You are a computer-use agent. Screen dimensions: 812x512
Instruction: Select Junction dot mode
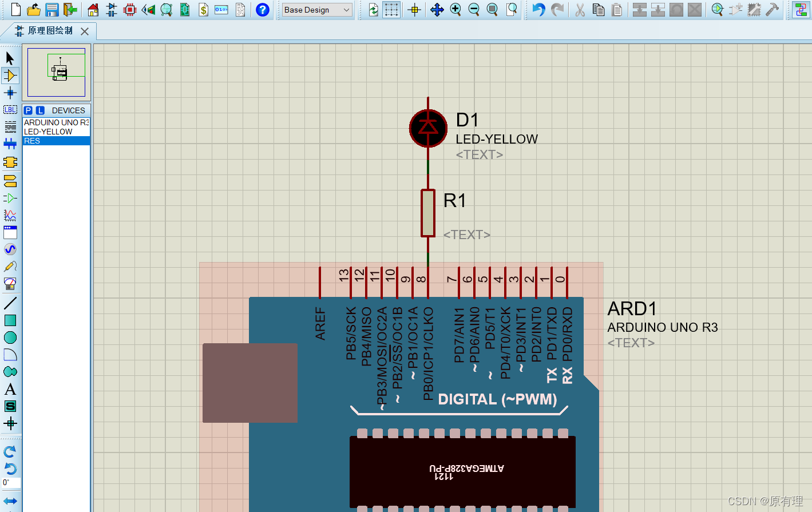pos(10,93)
